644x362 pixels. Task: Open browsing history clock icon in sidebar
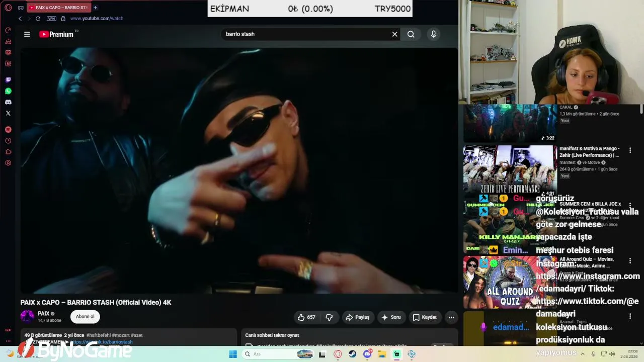click(x=8, y=141)
